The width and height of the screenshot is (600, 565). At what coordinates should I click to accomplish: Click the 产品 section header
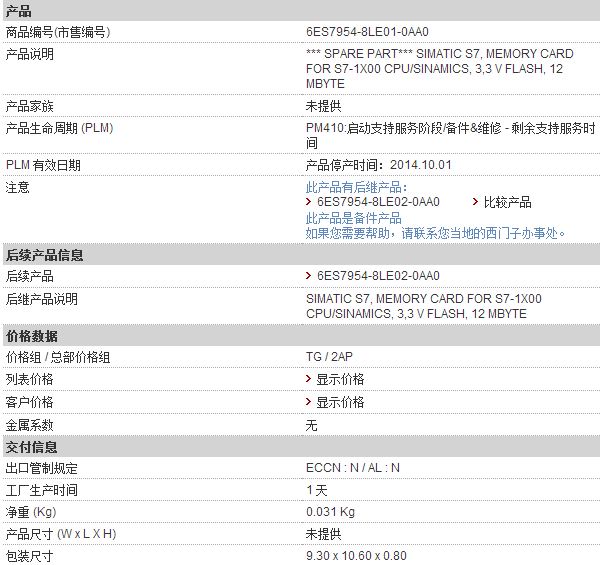(302, 11)
